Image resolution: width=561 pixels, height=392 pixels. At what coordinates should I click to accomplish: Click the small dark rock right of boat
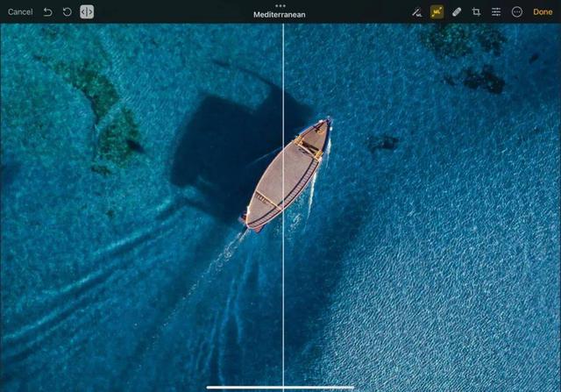[382, 141]
